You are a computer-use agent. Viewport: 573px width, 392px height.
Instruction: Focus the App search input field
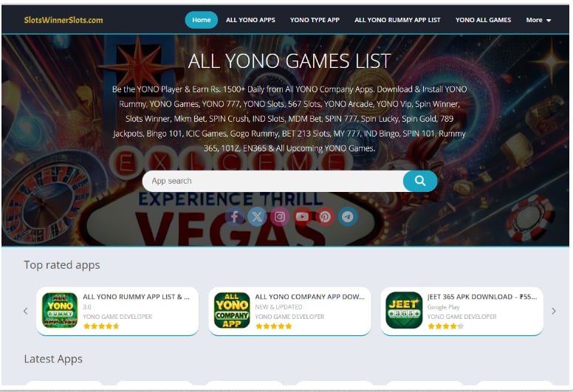coord(272,181)
